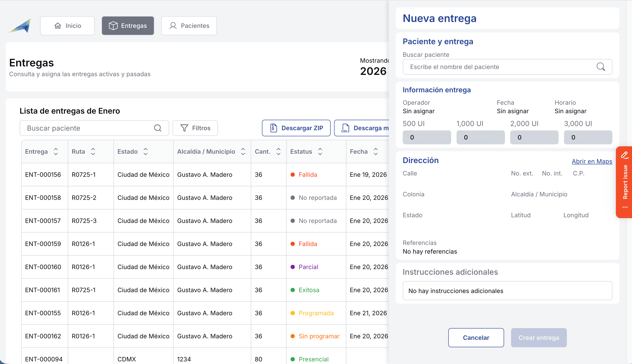Click magnifier icon in list search box

[158, 128]
